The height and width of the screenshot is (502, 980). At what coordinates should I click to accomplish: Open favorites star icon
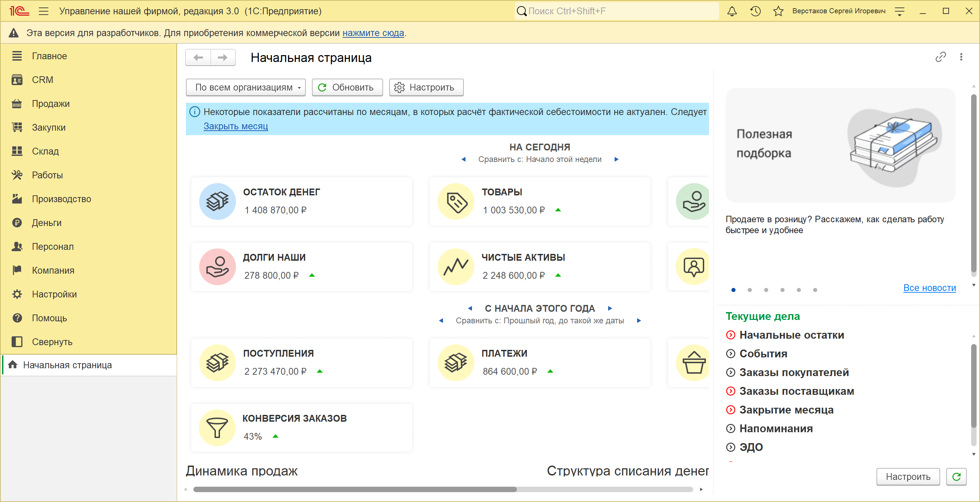(778, 11)
